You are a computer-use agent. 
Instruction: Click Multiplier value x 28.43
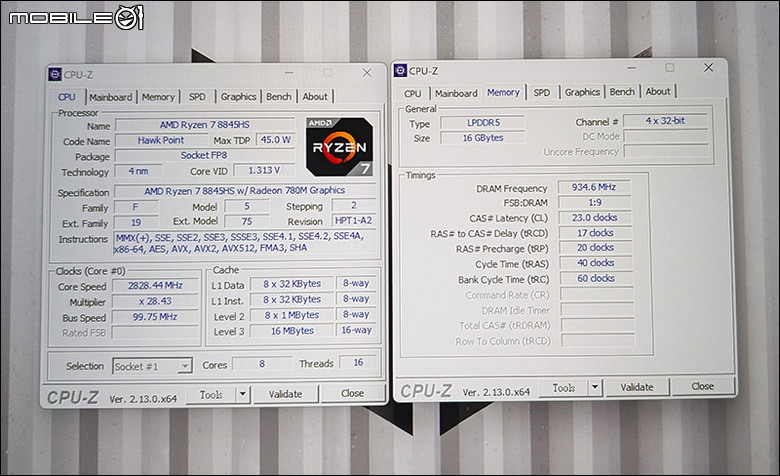[155, 301]
